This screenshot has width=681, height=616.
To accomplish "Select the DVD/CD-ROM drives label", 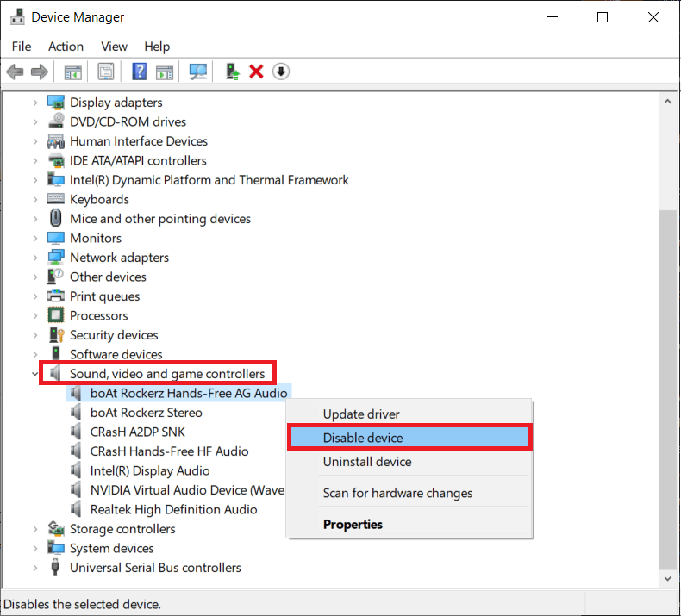I will [128, 121].
